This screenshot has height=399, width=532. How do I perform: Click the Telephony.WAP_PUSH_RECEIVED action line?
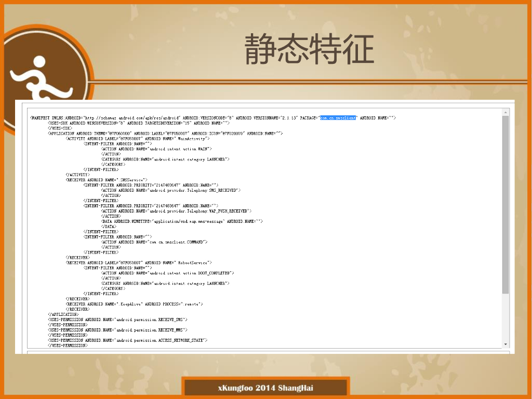[x=176, y=211]
